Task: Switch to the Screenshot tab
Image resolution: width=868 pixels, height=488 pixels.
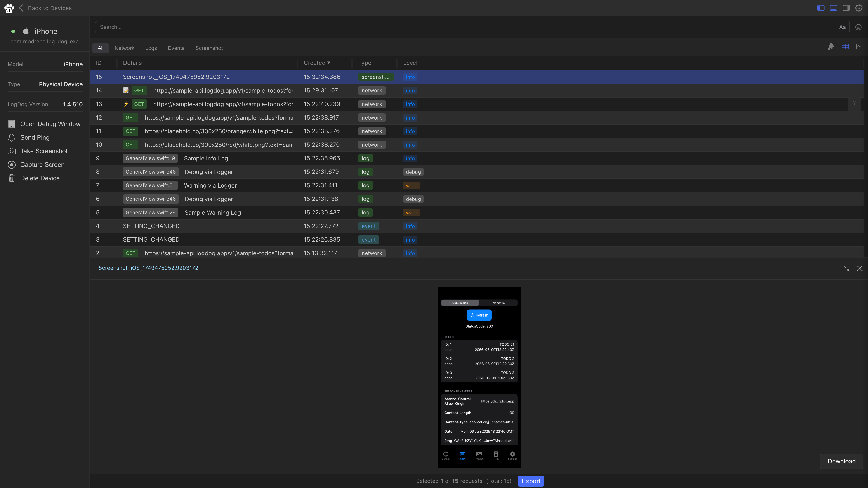Action: pyautogui.click(x=209, y=48)
